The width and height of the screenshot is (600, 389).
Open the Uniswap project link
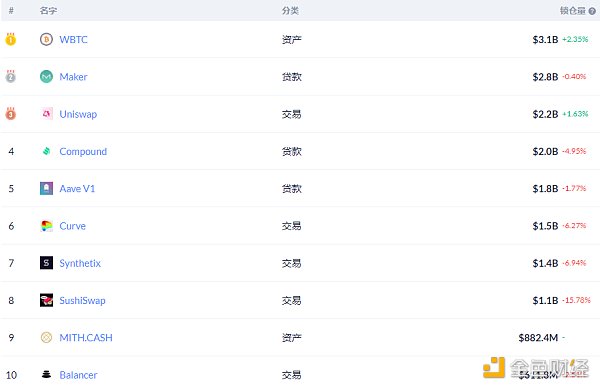[78, 114]
